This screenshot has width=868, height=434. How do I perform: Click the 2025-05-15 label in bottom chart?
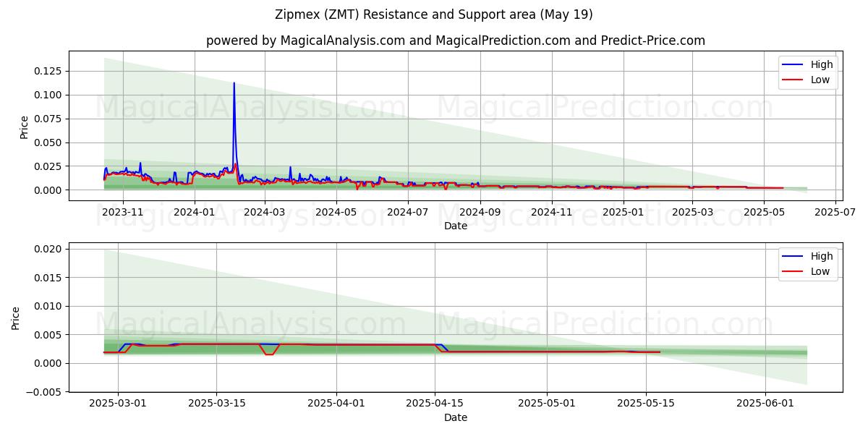[x=644, y=404]
